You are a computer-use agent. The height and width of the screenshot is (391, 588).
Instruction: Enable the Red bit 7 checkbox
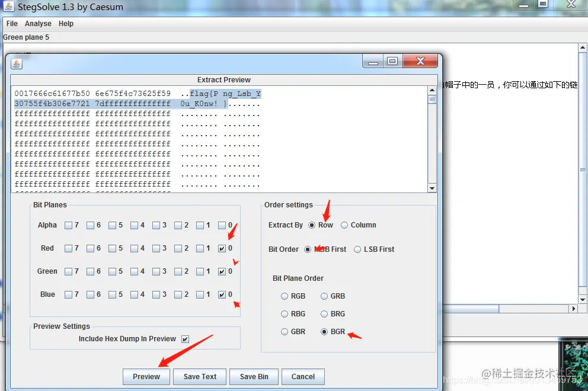68,248
